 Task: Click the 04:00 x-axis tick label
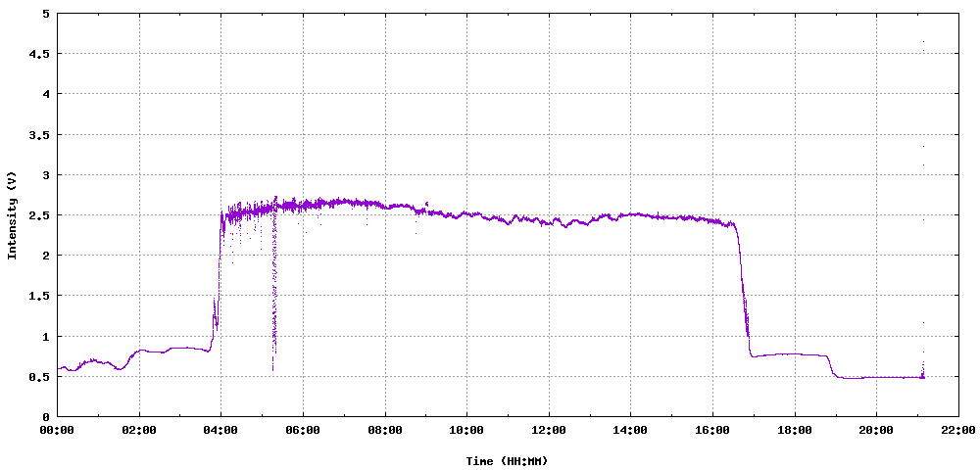(x=221, y=430)
